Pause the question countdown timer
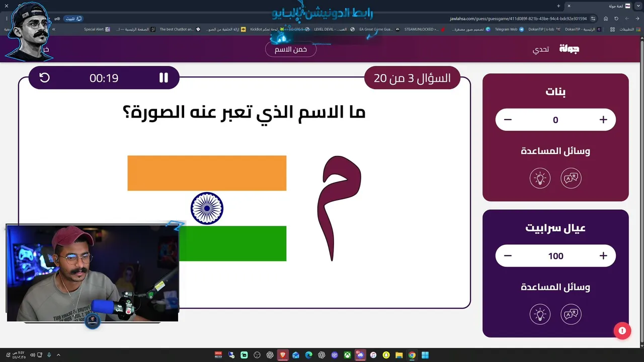Viewport: 644px width, 362px height. click(164, 78)
